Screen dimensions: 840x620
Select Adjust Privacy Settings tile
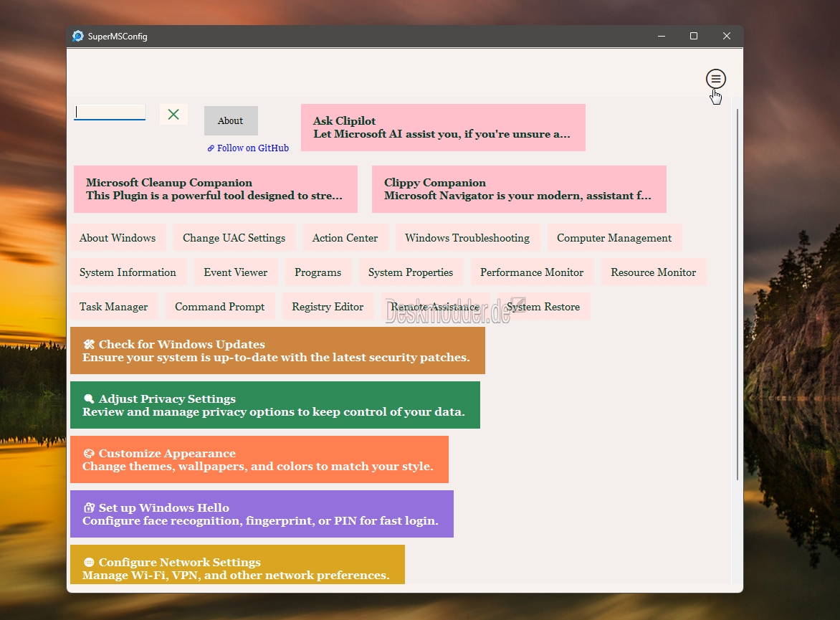(x=275, y=405)
